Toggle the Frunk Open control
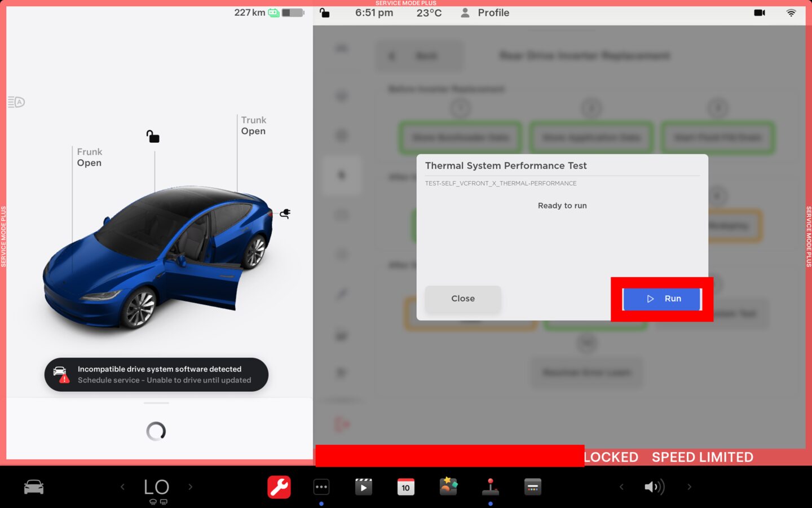 (90, 157)
